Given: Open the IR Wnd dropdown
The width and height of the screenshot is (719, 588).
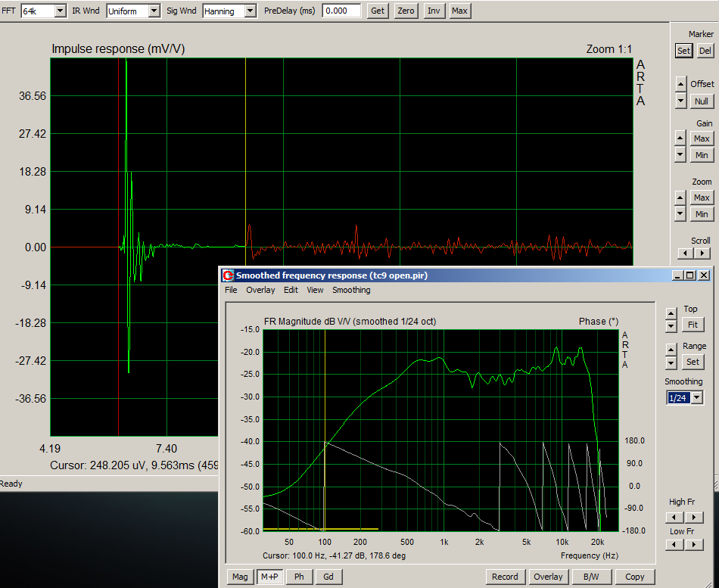Looking at the screenshot, I should 154,11.
